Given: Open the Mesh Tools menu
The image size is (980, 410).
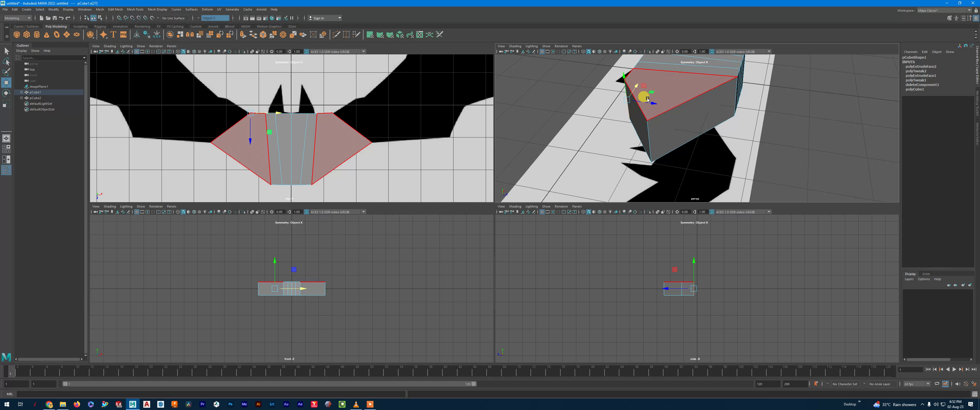Looking at the screenshot, I should [x=135, y=9].
